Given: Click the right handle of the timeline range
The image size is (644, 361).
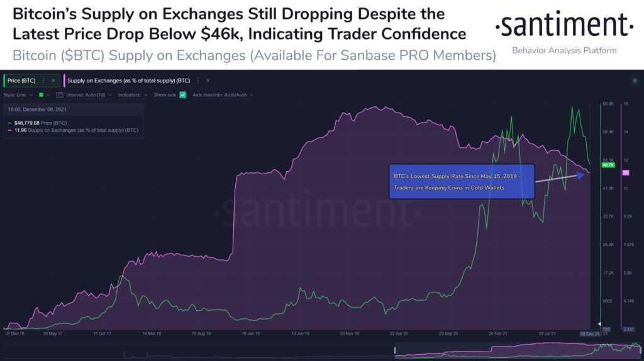Looking at the screenshot, I should [641, 350].
